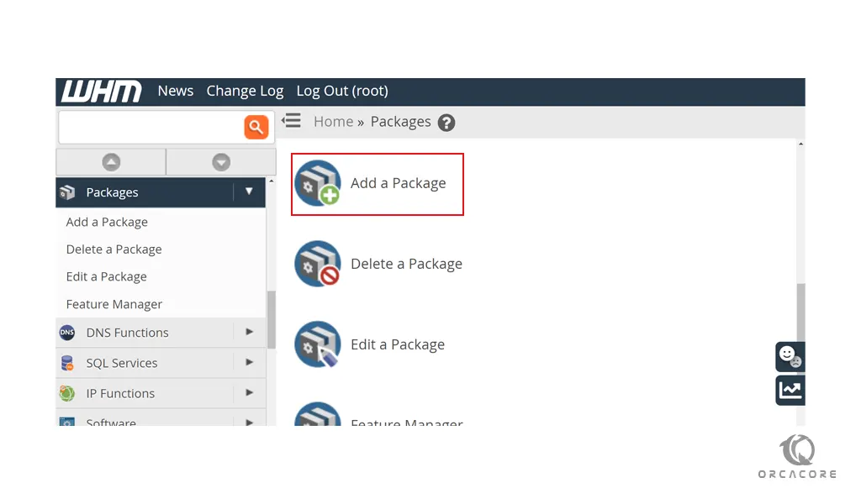Select SQL Services in sidebar

tap(161, 363)
